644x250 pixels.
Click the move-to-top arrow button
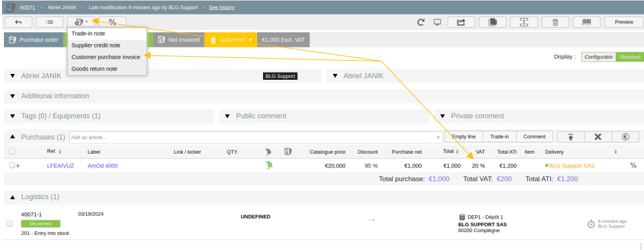[570, 137]
